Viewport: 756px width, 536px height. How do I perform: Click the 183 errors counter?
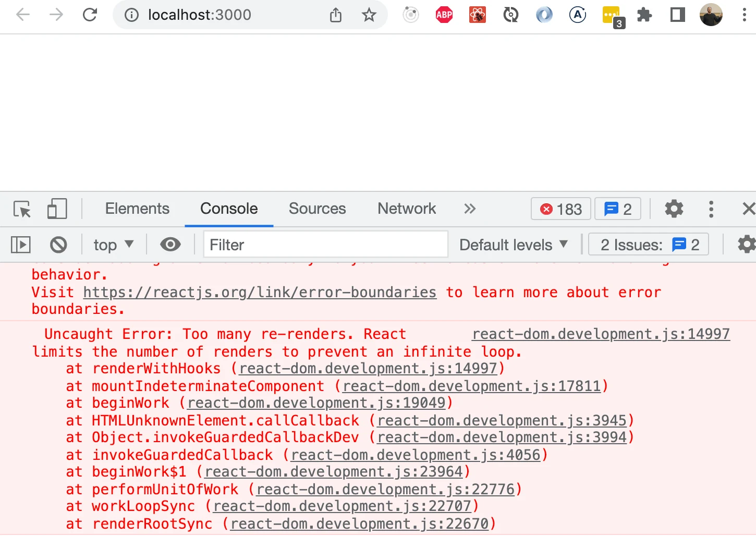coord(561,209)
